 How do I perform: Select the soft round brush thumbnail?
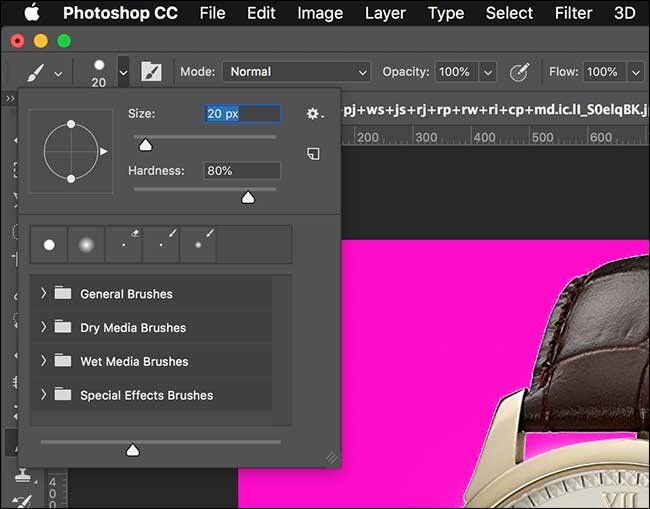point(86,245)
